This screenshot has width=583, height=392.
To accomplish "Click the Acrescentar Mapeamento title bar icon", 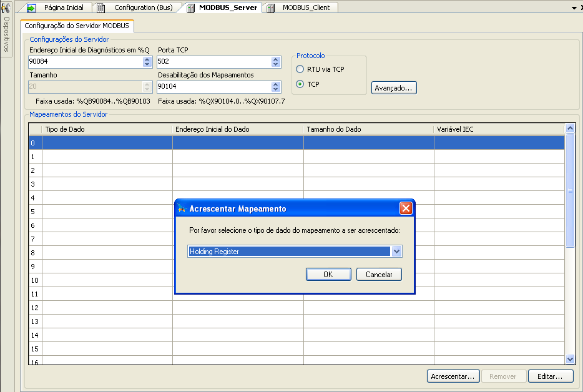I will (182, 208).
